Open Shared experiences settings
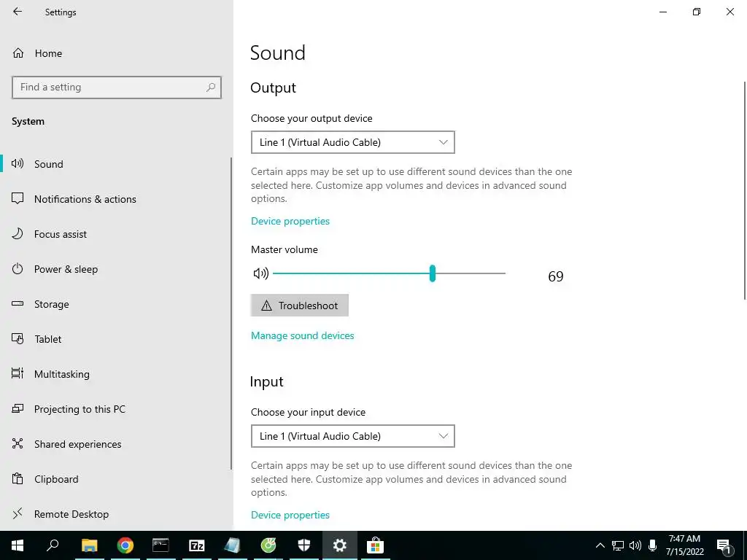The image size is (747, 560). coord(116,444)
